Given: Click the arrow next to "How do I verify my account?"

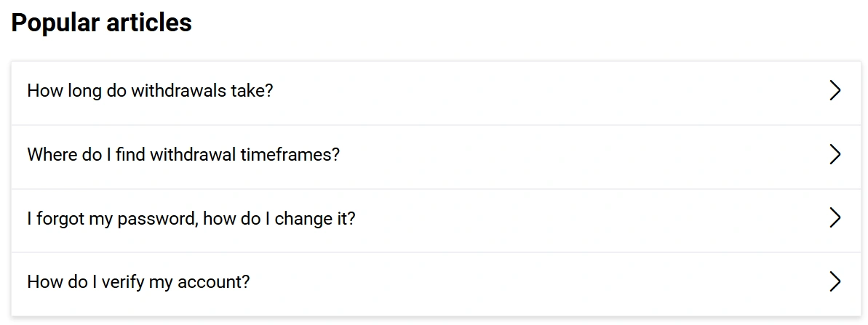Looking at the screenshot, I should [835, 282].
